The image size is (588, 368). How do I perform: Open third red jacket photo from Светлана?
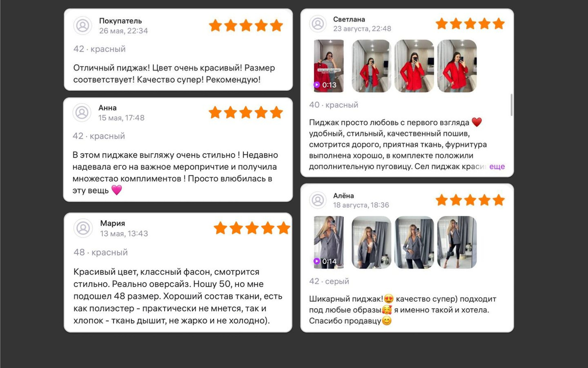[414, 66]
